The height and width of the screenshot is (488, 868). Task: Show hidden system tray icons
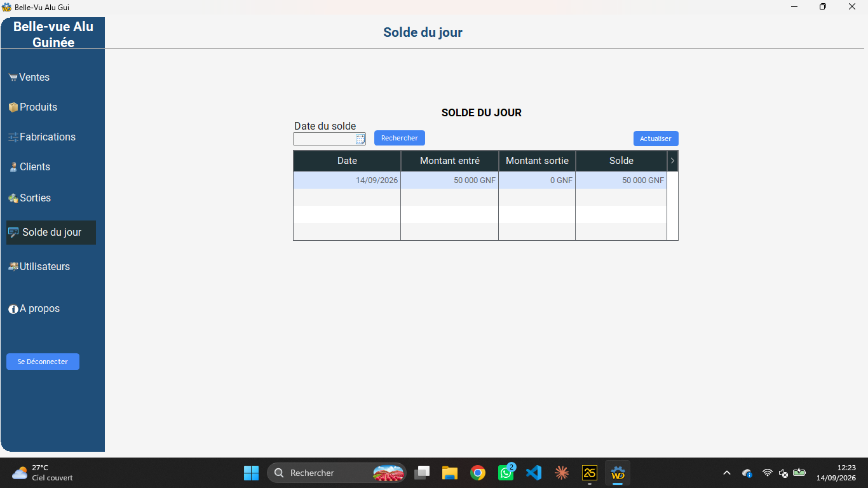click(727, 473)
